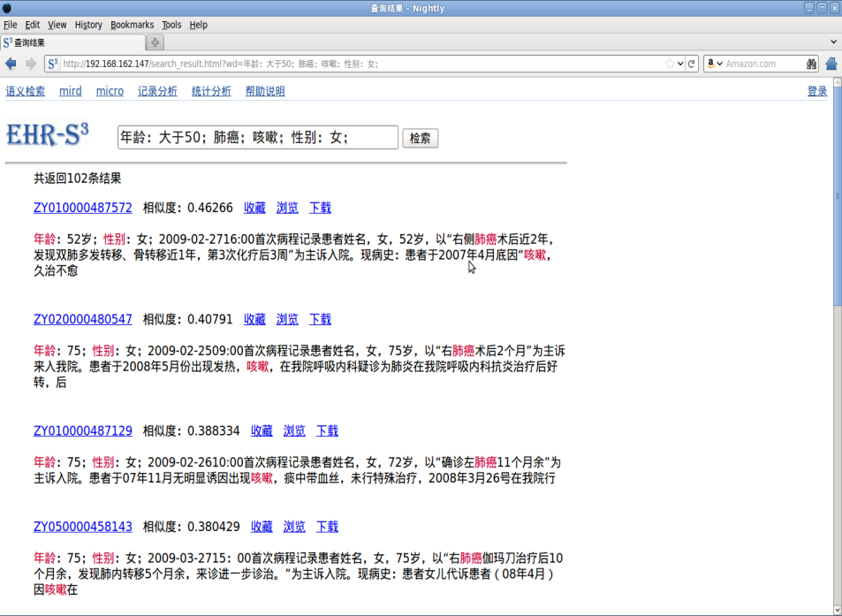
Task: Open the History menu
Action: (88, 25)
